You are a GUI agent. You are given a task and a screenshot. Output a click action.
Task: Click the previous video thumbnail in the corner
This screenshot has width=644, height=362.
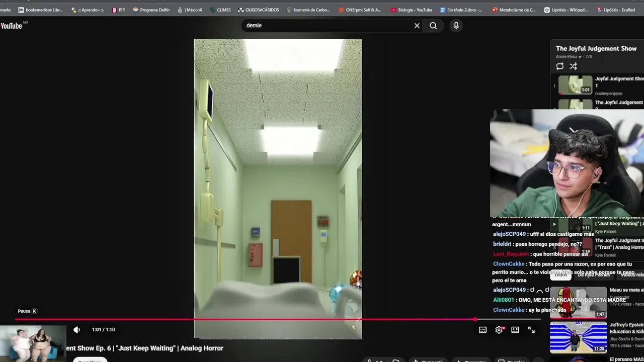point(33,343)
